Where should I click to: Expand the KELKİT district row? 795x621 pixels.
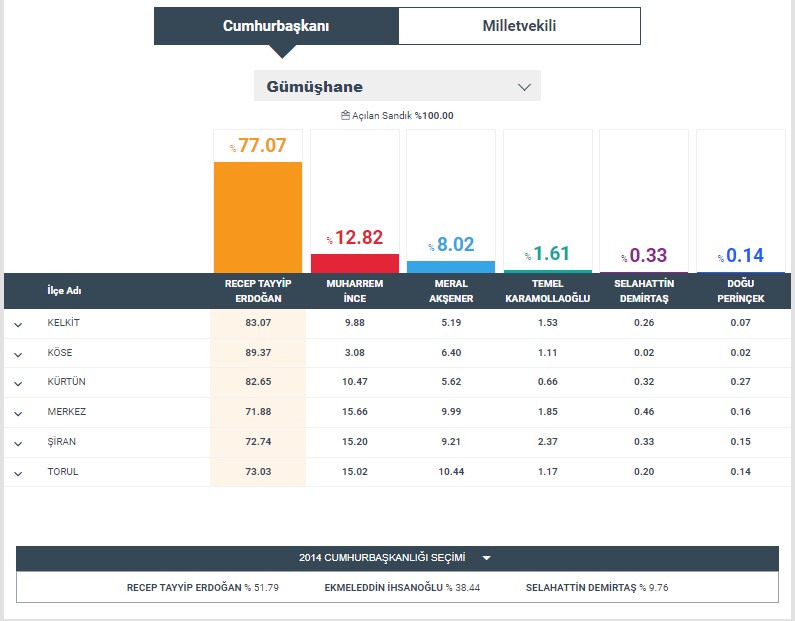tap(18, 324)
